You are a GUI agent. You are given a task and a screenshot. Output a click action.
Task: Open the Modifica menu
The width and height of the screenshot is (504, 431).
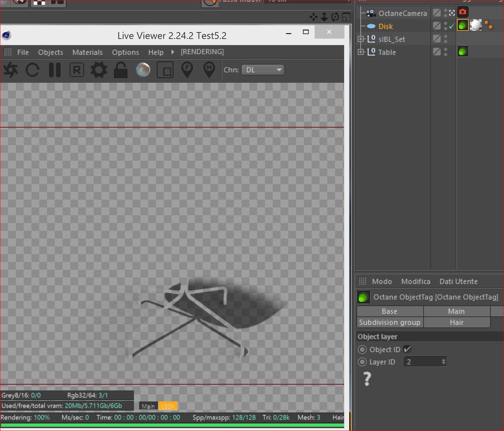coord(416,281)
